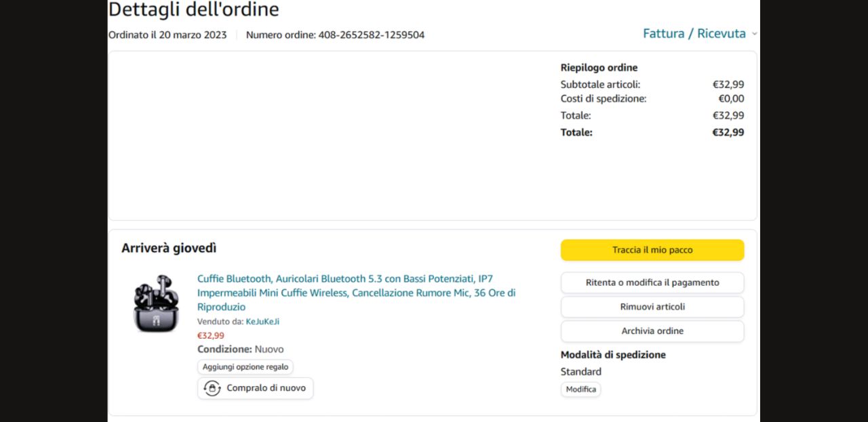Click the Ordinato il 20 marzo 2023 date

pos(167,35)
